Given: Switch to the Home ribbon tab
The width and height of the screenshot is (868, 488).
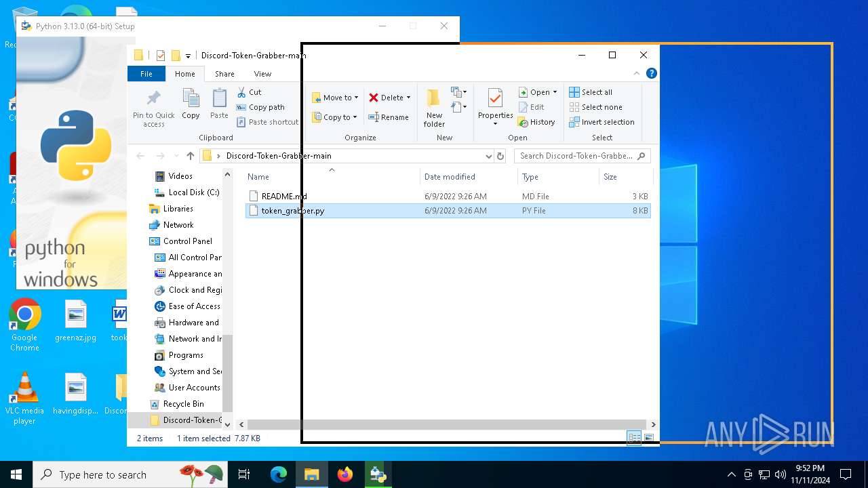Looking at the screenshot, I should [185, 74].
